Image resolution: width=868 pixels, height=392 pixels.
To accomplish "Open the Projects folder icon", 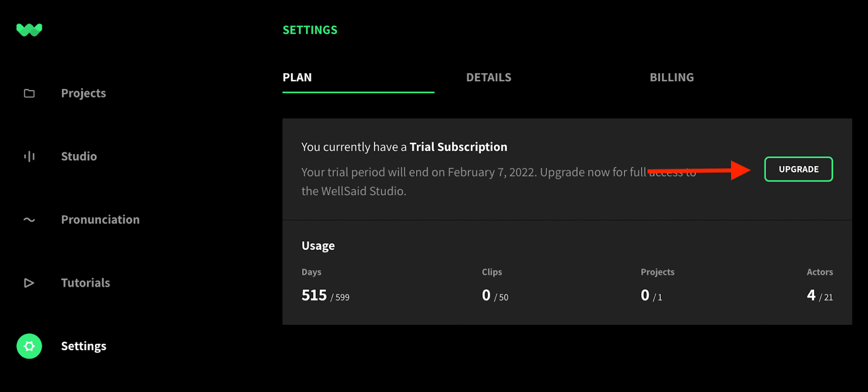I will pyautogui.click(x=29, y=93).
